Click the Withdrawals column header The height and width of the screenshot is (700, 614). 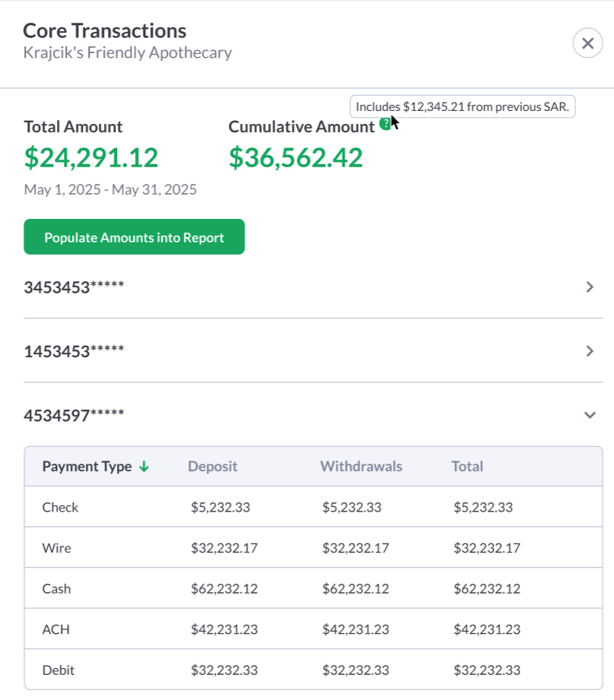pos(361,467)
